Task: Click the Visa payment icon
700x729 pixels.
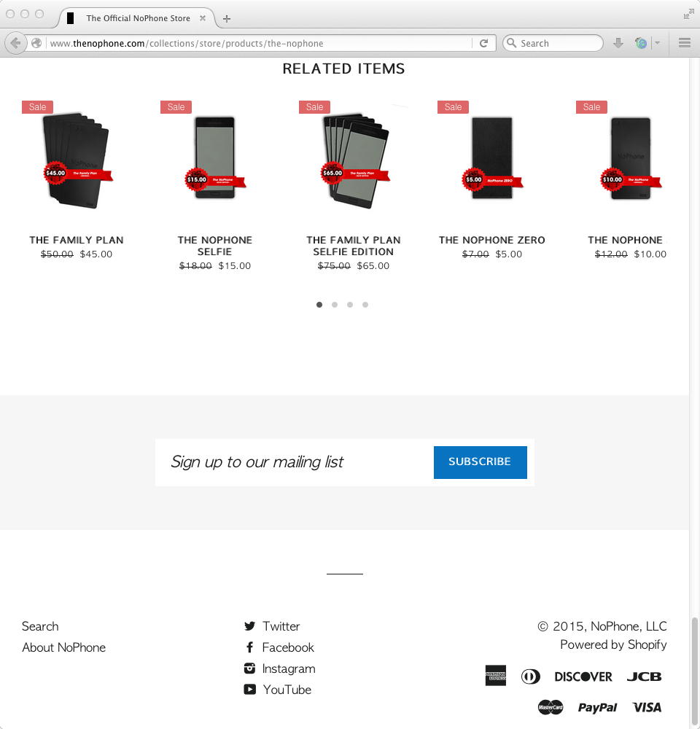Action: [x=647, y=707]
